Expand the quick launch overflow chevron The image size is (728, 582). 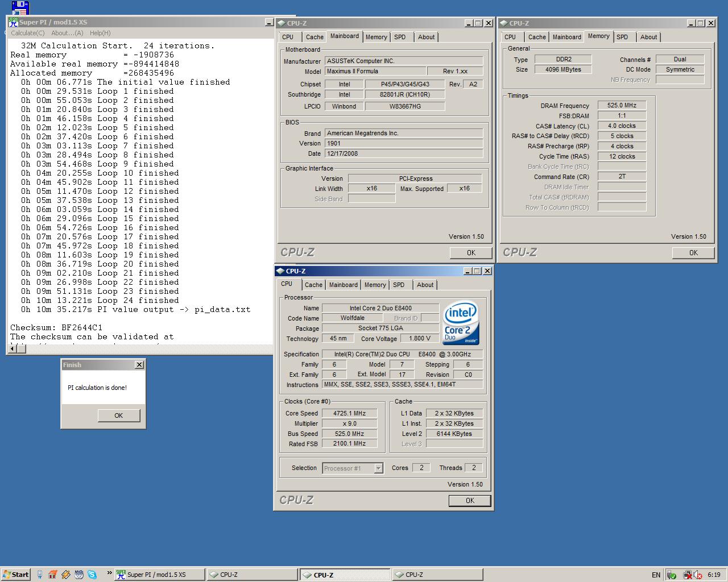point(109,573)
